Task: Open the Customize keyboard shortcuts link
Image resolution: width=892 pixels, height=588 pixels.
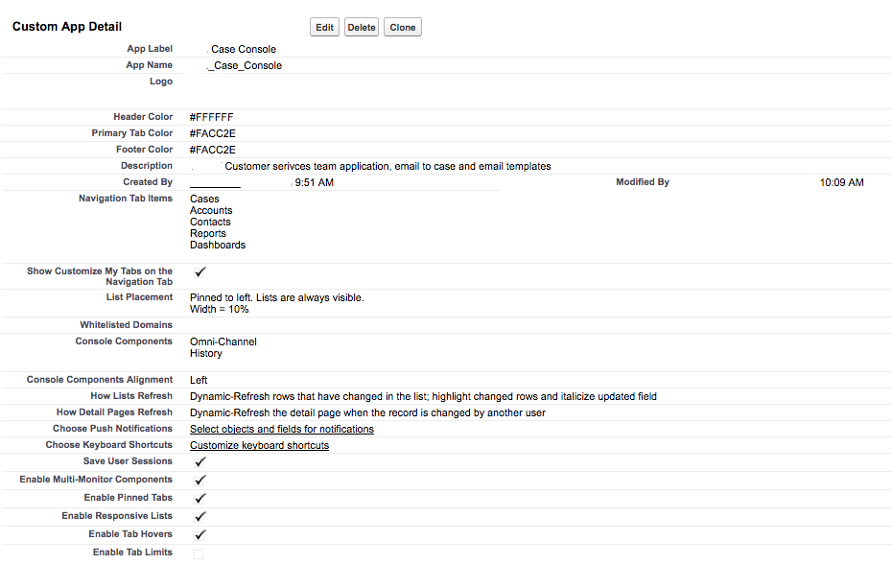Action: point(259,445)
